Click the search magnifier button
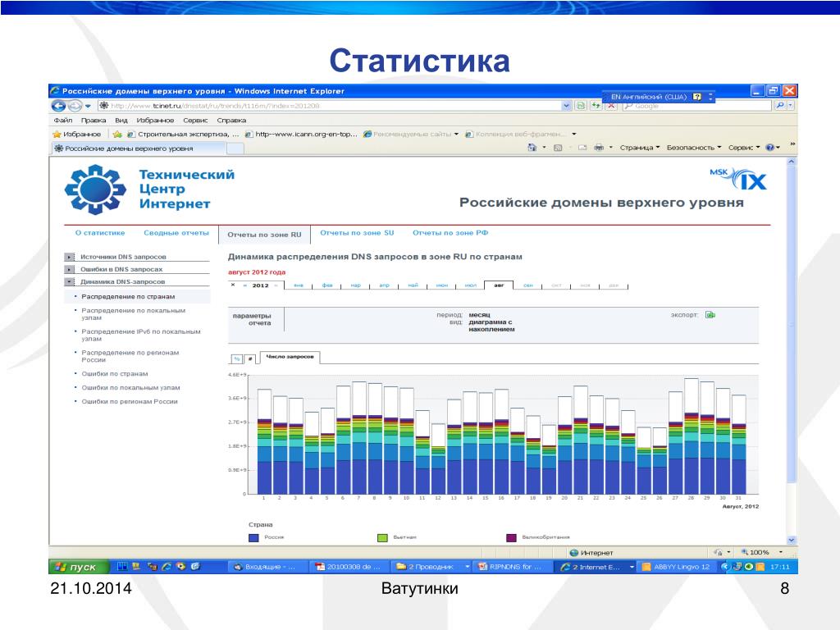This screenshot has width=840, height=630. (x=780, y=106)
